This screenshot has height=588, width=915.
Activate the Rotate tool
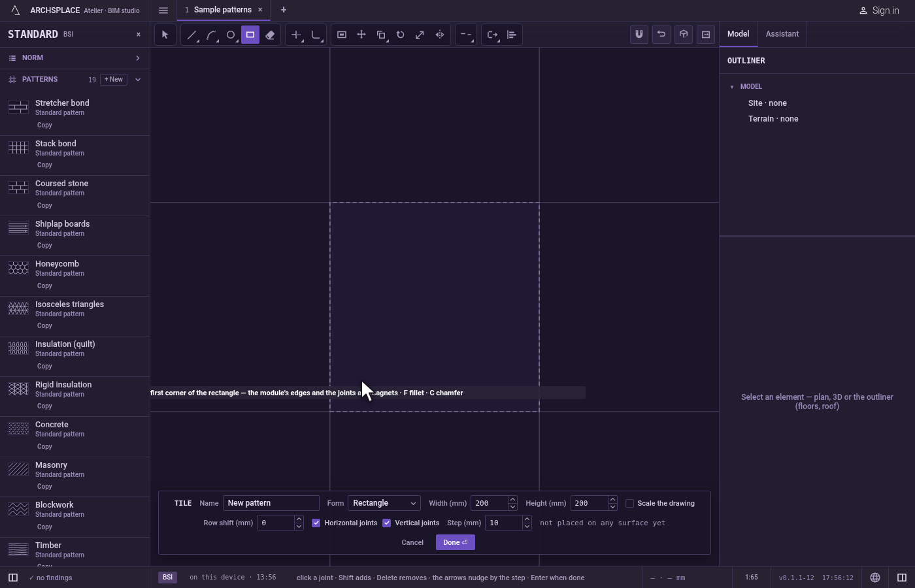tap(401, 35)
